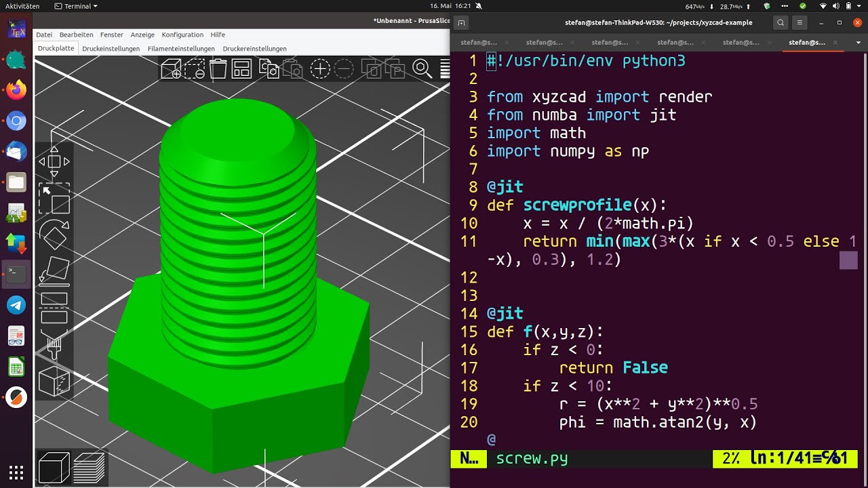Switch to the Druckplatte tab
868x488 pixels.
(x=56, y=49)
